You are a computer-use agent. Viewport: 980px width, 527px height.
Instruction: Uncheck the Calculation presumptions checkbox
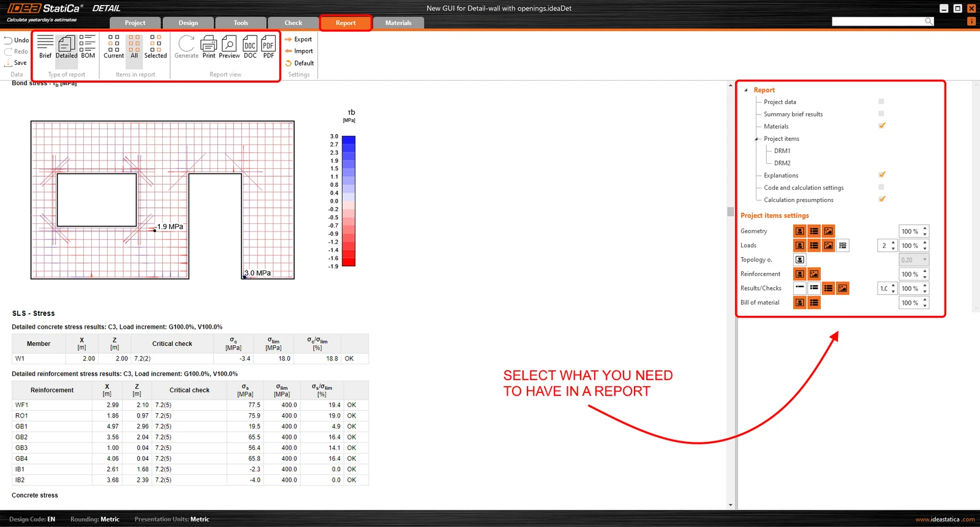pos(882,200)
